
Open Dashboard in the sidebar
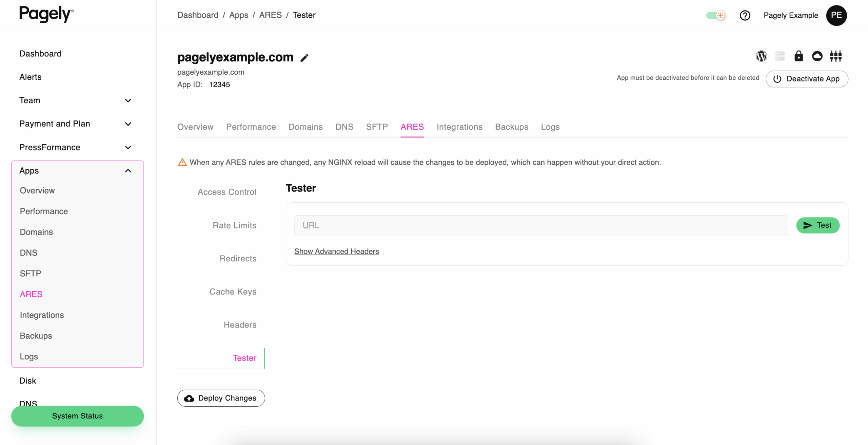(x=40, y=54)
